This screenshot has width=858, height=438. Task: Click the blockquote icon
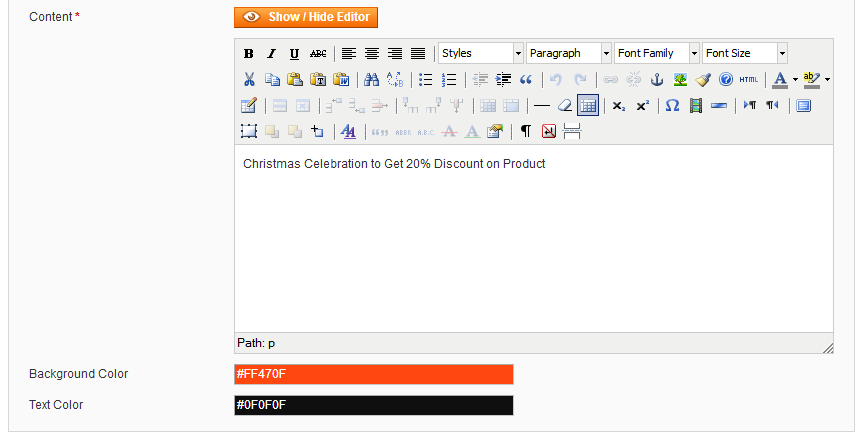tap(526, 79)
